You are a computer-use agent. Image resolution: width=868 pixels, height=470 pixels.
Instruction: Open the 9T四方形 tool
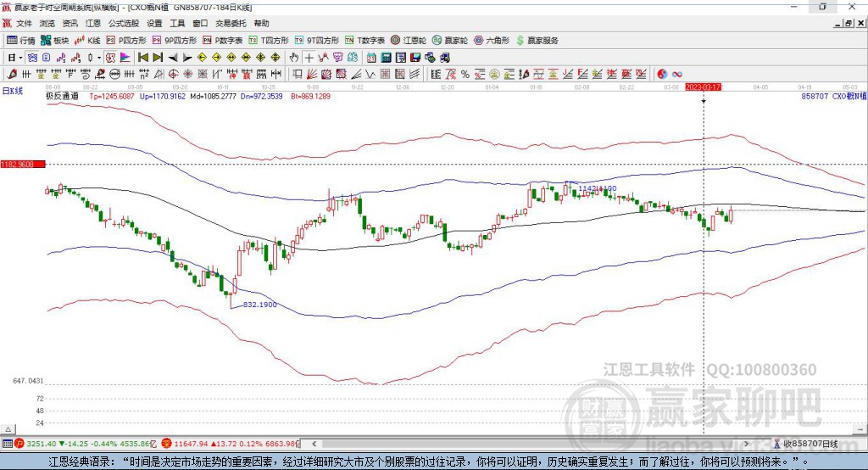pyautogui.click(x=317, y=41)
